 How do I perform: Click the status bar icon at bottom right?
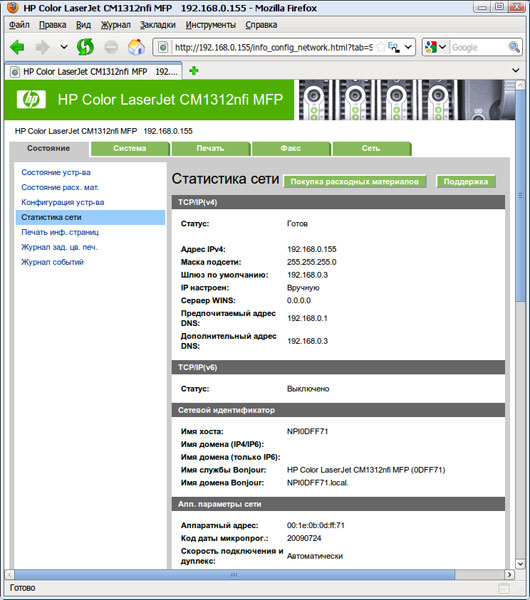[504, 588]
